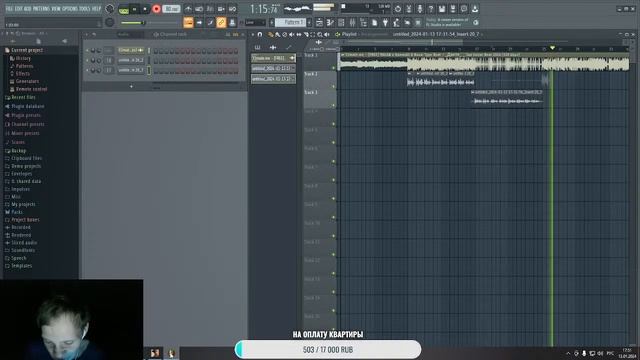Image resolution: width=640 pixels, height=360 pixels.
Task: Click the tempo display showing 80
Action: coord(171,9)
